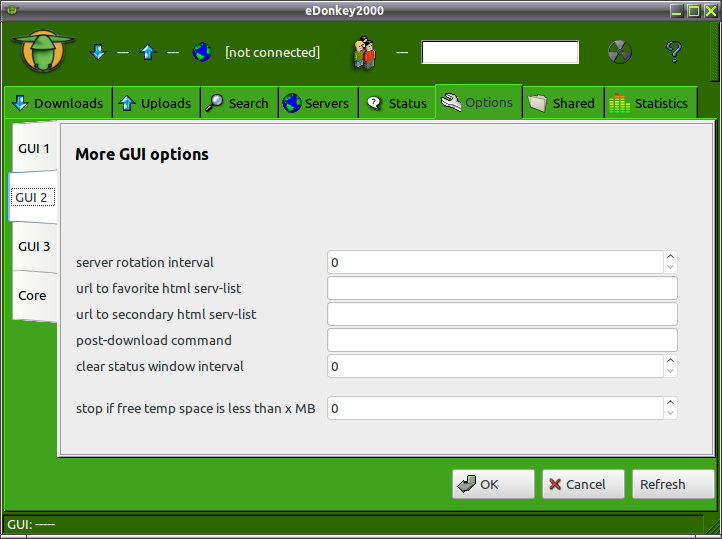Decrease clear status window interval

coord(670,371)
